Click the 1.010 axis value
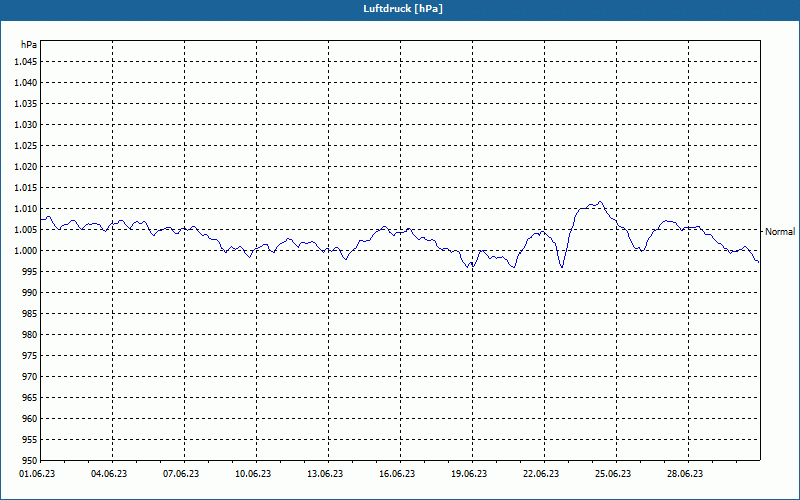 coord(25,209)
